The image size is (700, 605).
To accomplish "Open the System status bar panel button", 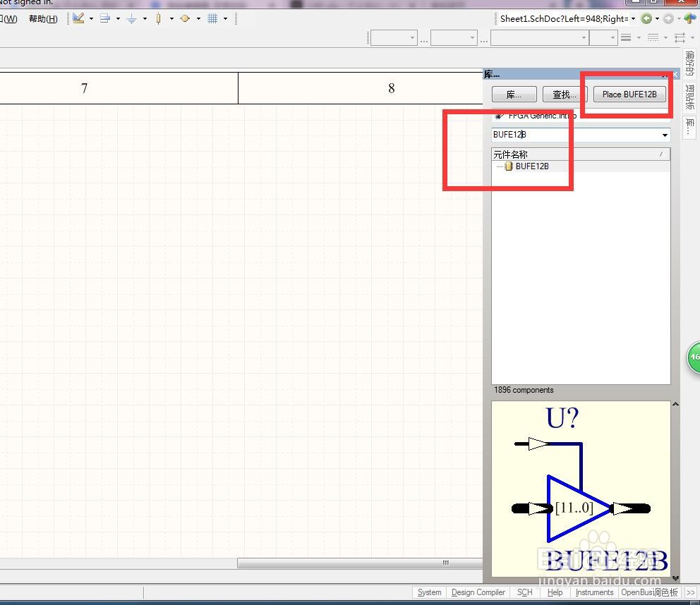I will 430,592.
